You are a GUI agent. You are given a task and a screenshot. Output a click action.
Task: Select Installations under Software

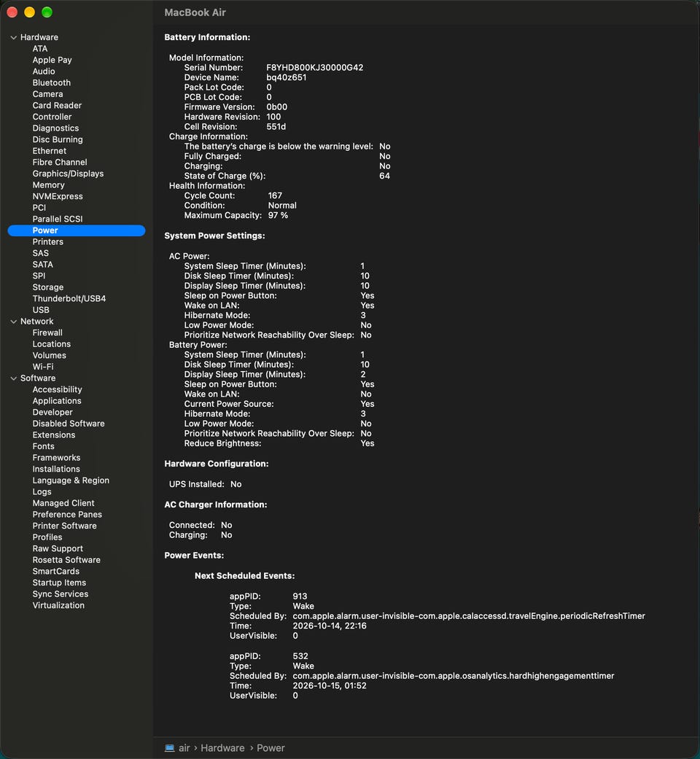[56, 469]
